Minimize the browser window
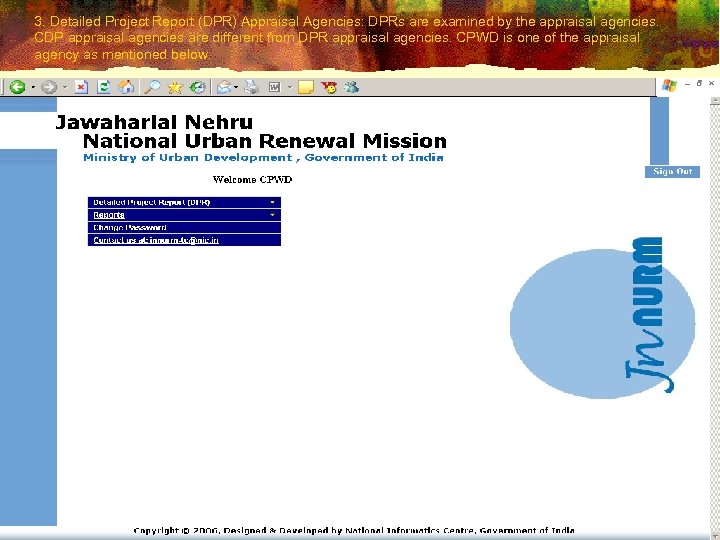This screenshot has width=720, height=540. click(x=687, y=84)
